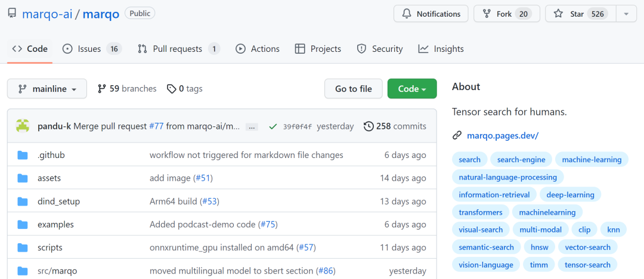Open the .github folder

pos(51,155)
